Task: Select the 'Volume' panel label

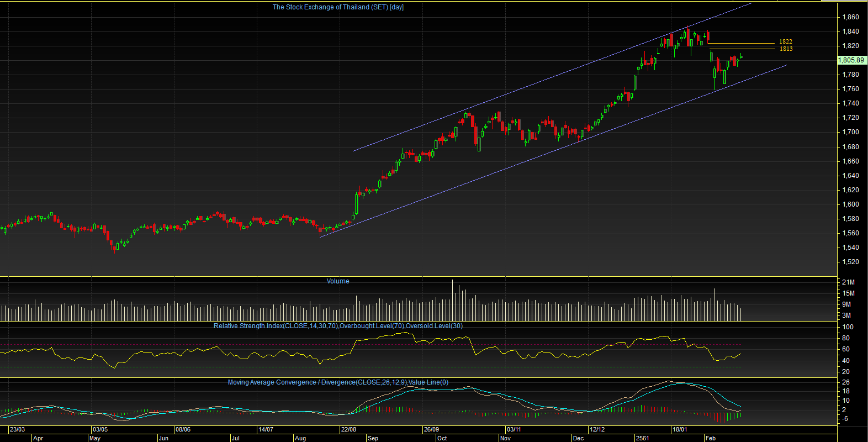Action: (338, 281)
